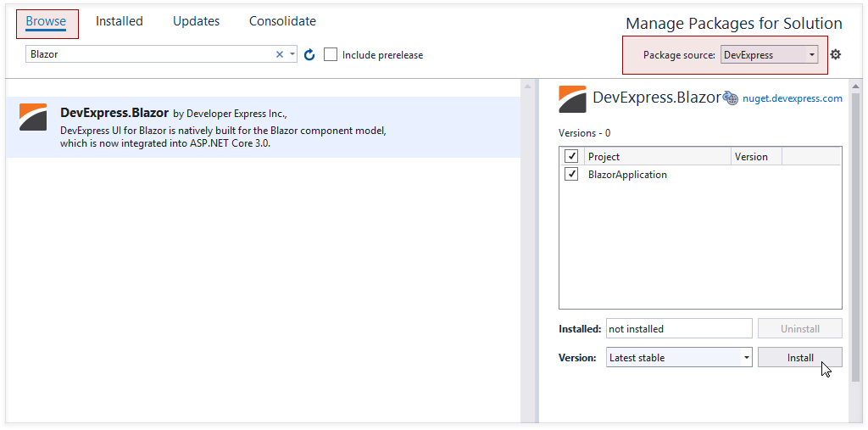Open package source settings gear
This screenshot has width=868, height=430.
click(x=835, y=54)
